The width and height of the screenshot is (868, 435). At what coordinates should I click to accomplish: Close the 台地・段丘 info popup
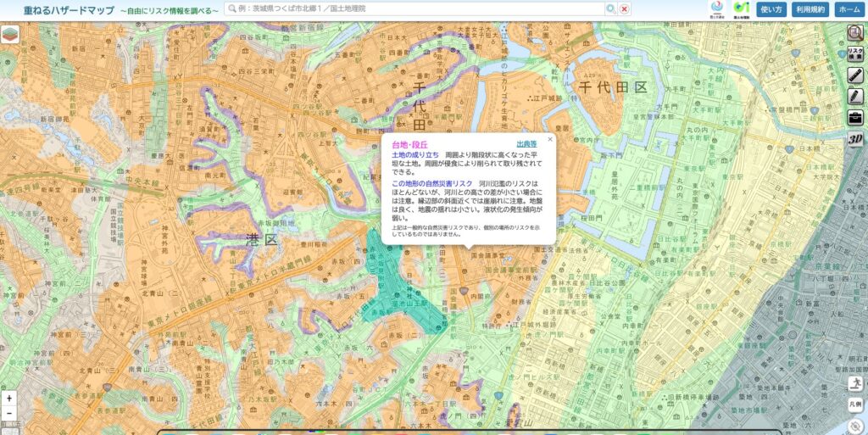(549, 139)
